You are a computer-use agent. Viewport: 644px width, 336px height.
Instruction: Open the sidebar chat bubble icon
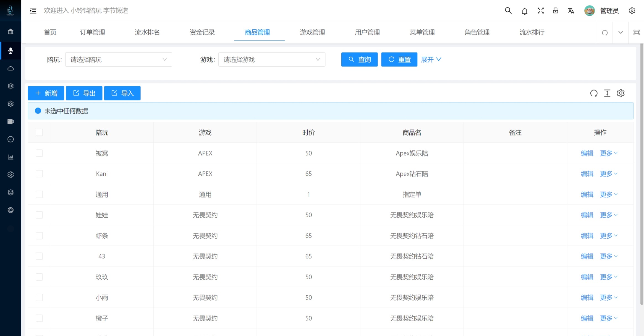pyautogui.click(x=11, y=139)
